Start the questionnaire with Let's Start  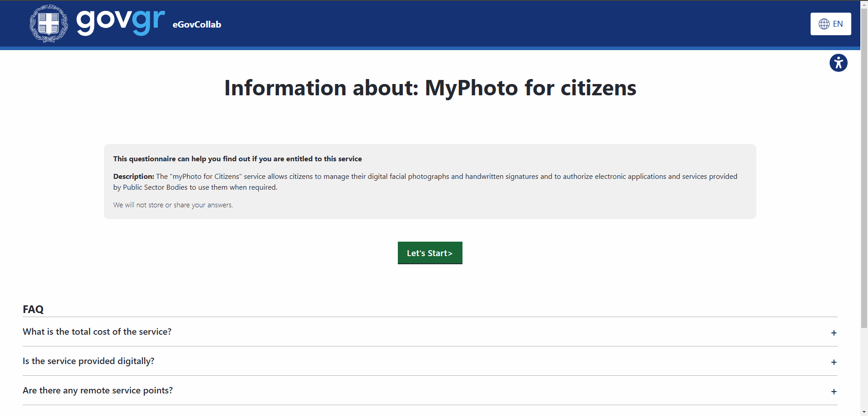[430, 253]
